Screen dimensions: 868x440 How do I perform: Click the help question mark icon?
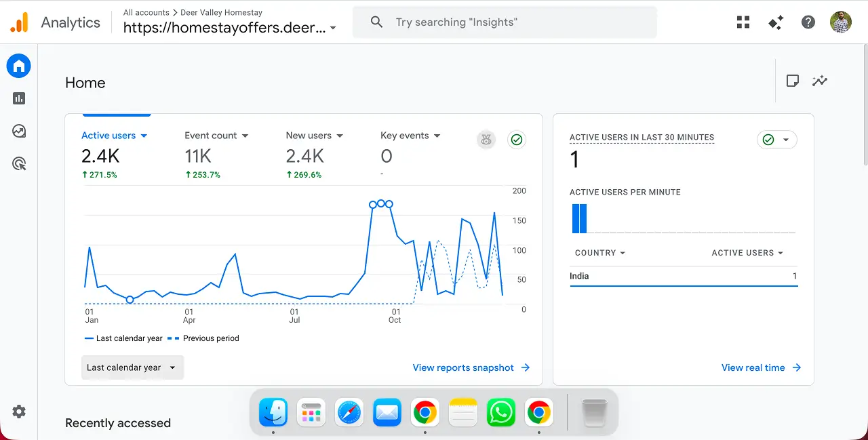tap(808, 22)
